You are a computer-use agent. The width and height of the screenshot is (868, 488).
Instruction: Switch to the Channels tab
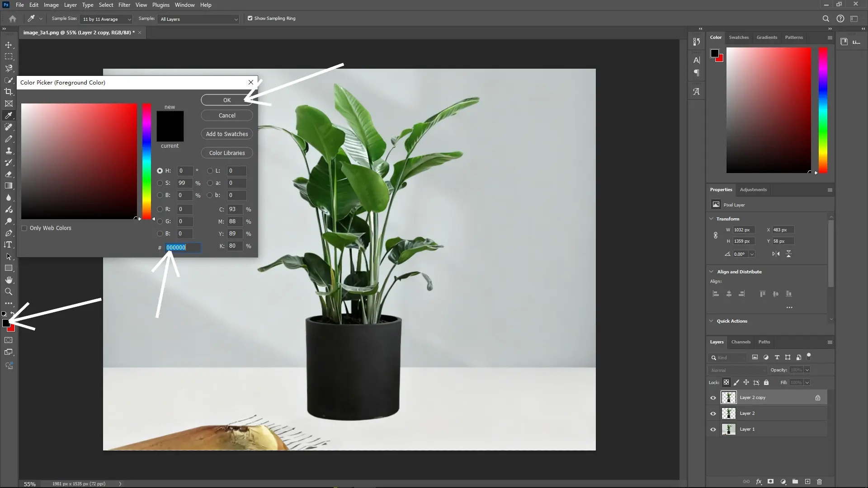(x=741, y=342)
